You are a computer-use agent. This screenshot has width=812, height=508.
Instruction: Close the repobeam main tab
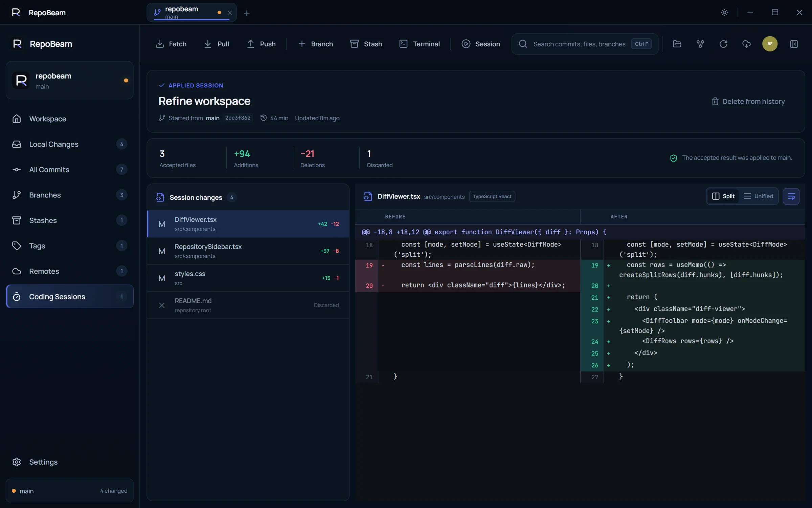click(230, 13)
